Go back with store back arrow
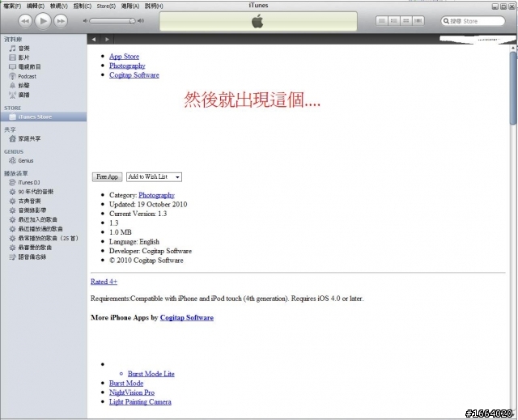The height and width of the screenshot is (420, 518). click(x=94, y=40)
